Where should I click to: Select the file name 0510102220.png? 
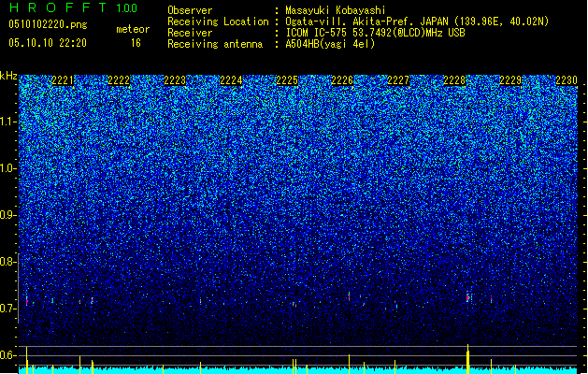[x=48, y=24]
